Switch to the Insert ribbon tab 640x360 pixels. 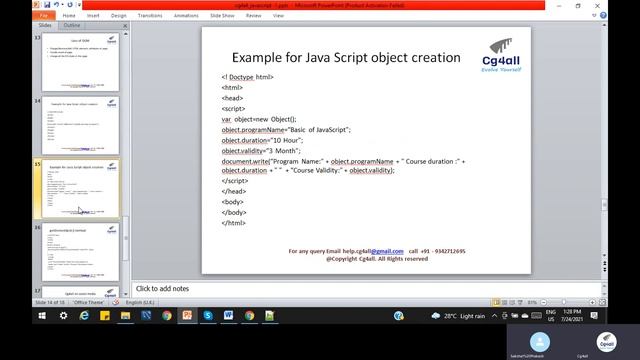(x=93, y=16)
